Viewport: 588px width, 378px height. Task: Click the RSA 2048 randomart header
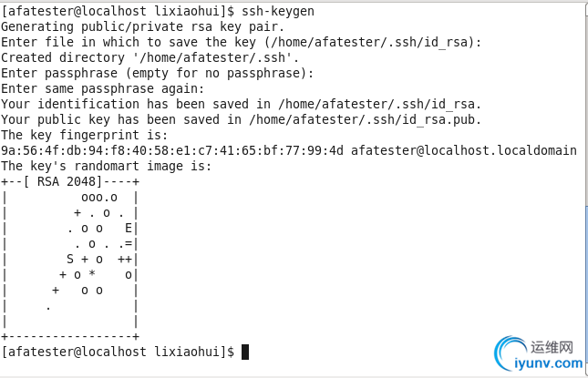(70, 181)
